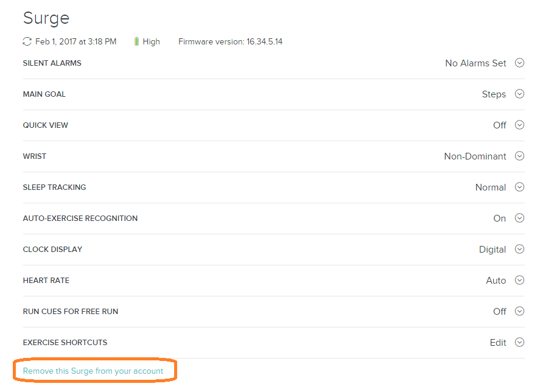The height and width of the screenshot is (392, 543).
Task: Click the 'Off' value for Run Cues
Action: tap(500, 311)
